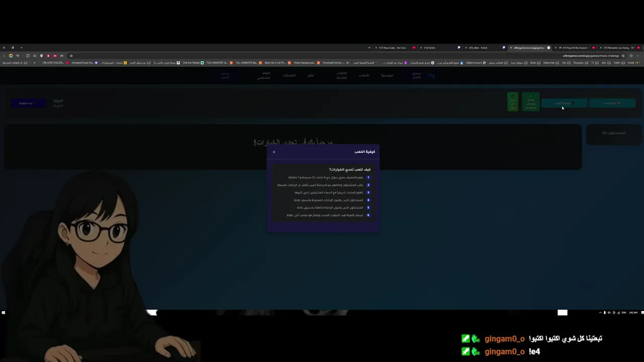This screenshot has height=362, width=644.
Task: Open the Vtuber Background bookmark
Action: (x=306, y=63)
